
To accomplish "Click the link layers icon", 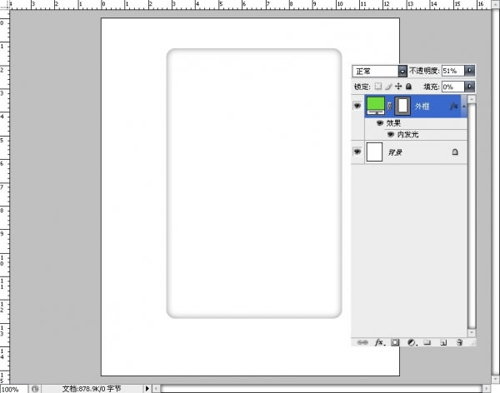I will click(x=362, y=342).
